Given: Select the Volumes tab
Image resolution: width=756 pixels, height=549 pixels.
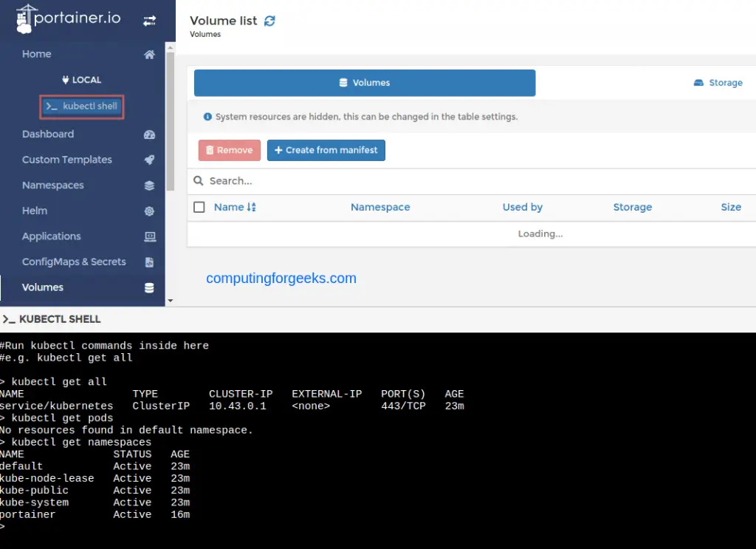Looking at the screenshot, I should 365,83.
